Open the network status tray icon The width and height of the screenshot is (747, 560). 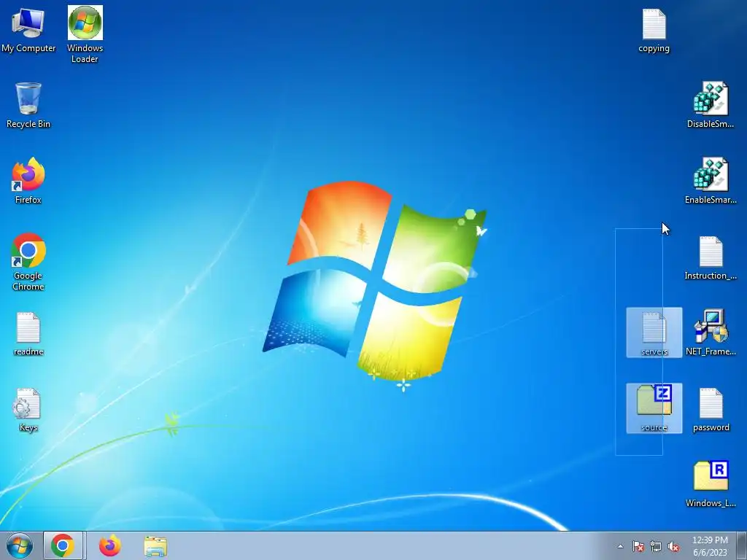point(656,546)
